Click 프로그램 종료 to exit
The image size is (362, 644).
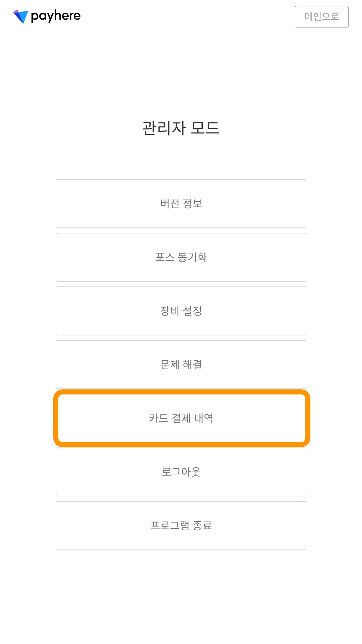181,526
